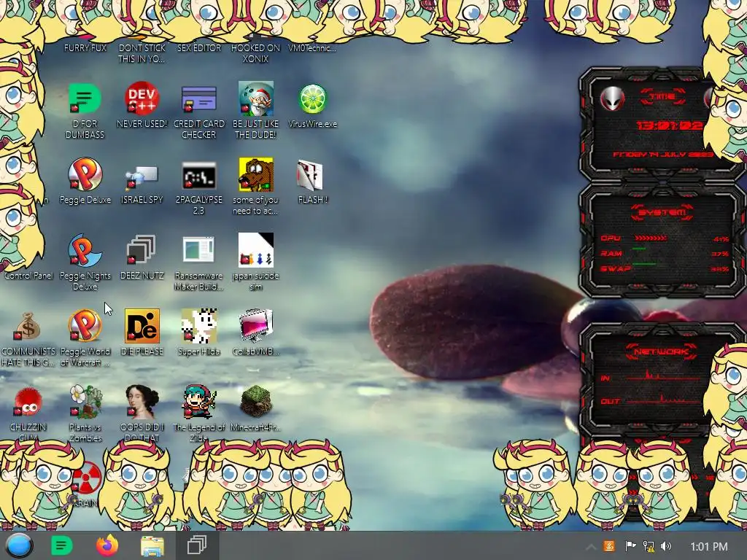747x560 pixels.
Task: Click the RAM usage bar in SYSTEM gadget
Action: pos(639,249)
